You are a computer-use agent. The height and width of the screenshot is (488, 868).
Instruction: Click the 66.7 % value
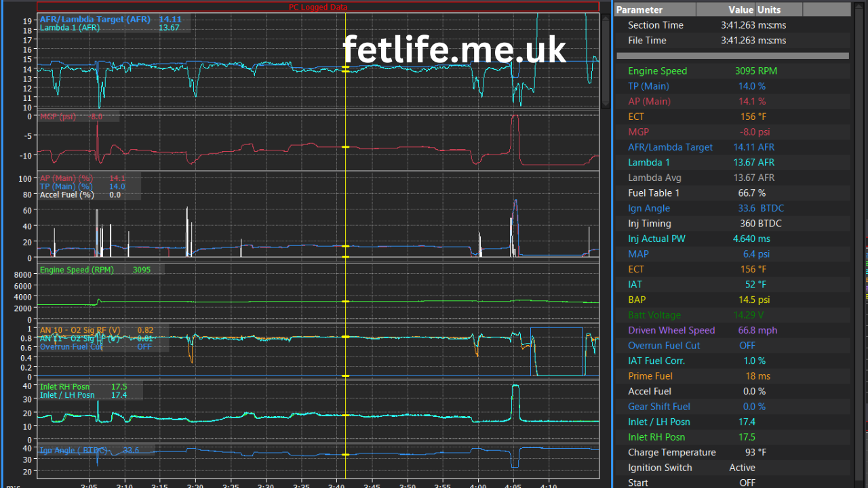coord(752,193)
